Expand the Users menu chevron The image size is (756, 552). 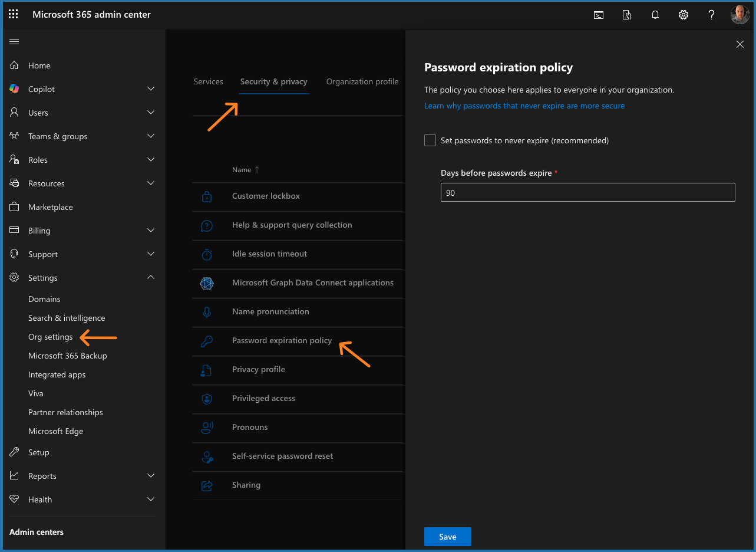pyautogui.click(x=151, y=113)
